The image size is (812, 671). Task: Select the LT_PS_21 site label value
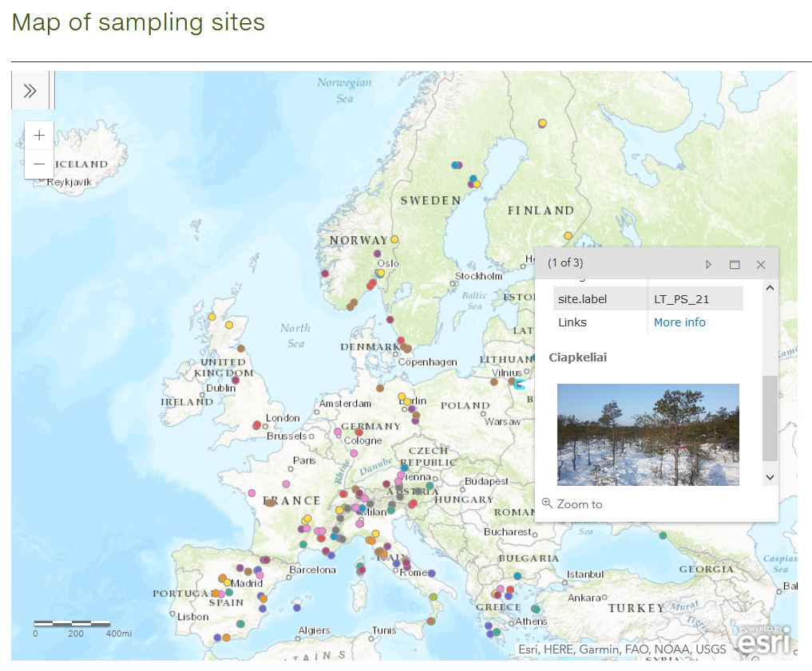click(x=681, y=299)
